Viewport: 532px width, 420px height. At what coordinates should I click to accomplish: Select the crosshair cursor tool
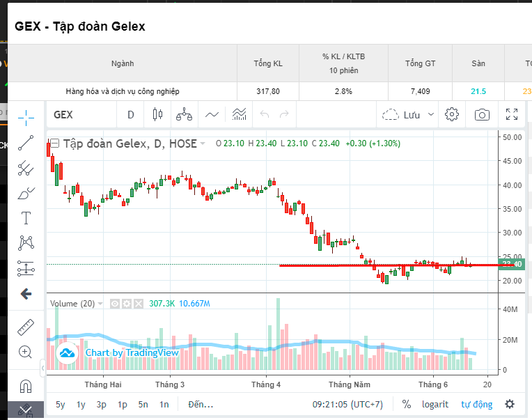26,118
